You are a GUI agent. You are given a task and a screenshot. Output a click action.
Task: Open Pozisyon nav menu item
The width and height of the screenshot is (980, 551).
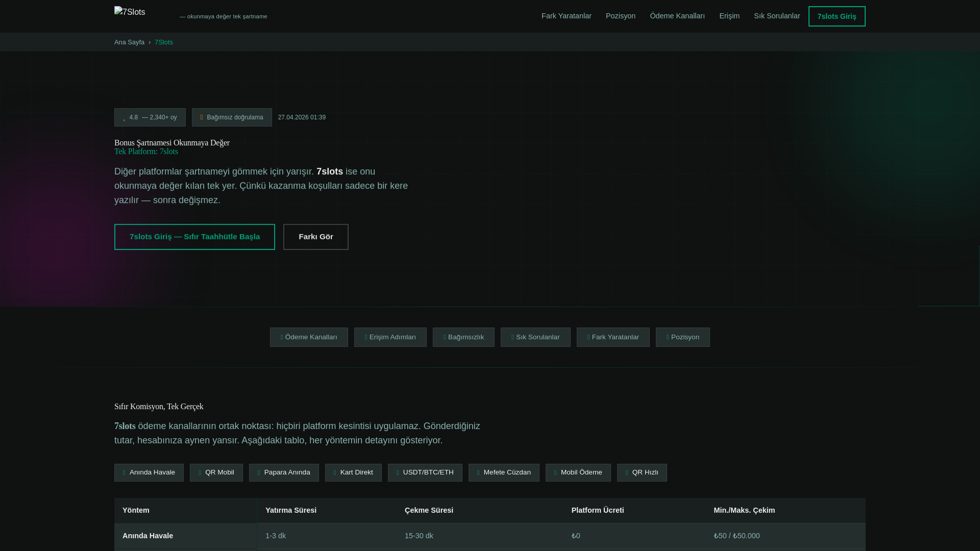point(620,16)
